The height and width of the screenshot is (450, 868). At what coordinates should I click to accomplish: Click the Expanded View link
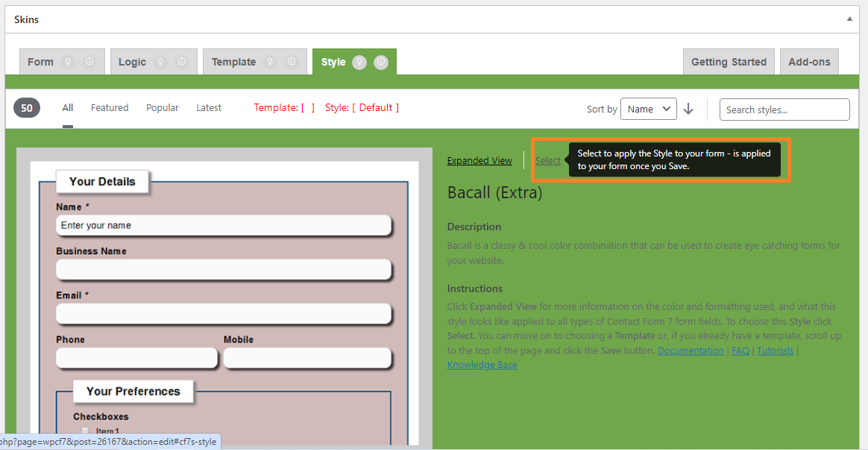[x=479, y=160]
